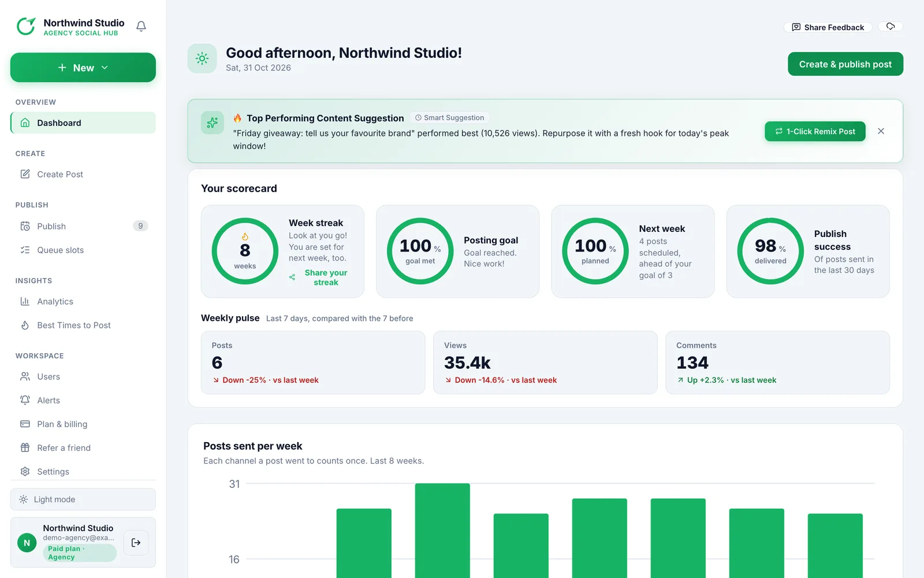Click the Comments 134 card
924x578 pixels.
coord(777,362)
